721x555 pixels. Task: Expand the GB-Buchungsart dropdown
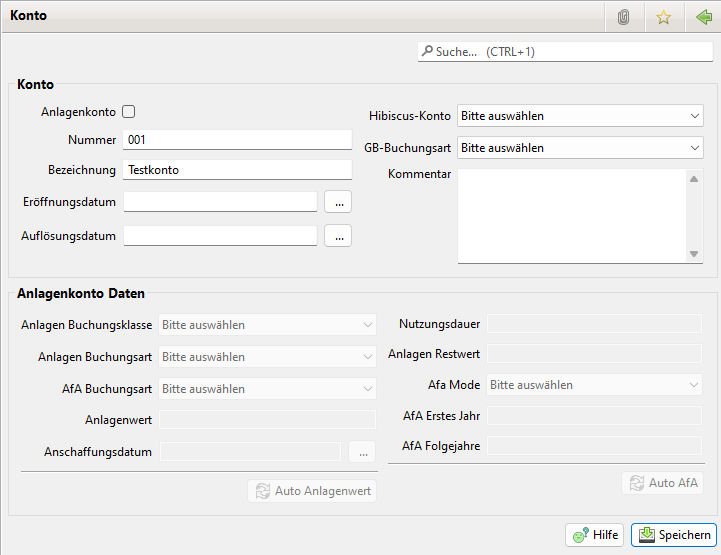[580, 148]
